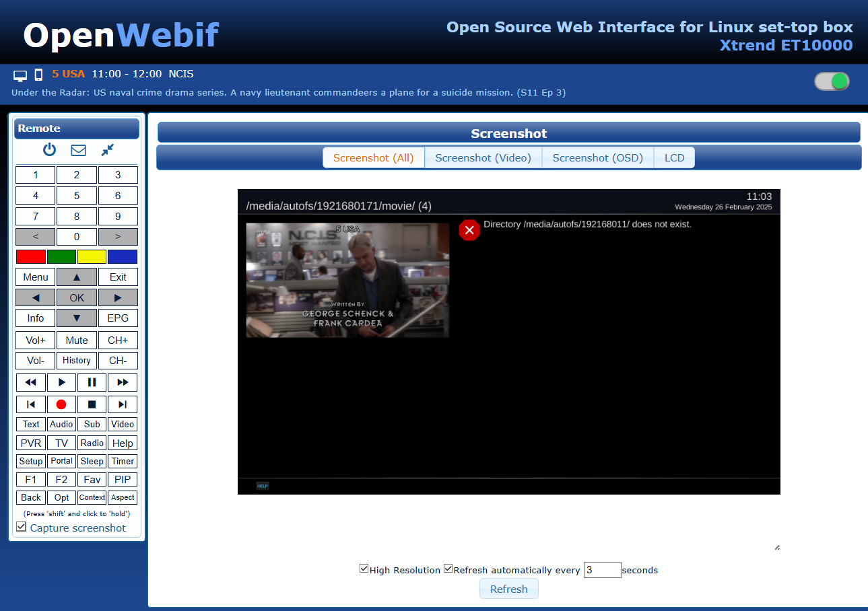Open the LCD tab
868x611 pixels.
pos(674,157)
